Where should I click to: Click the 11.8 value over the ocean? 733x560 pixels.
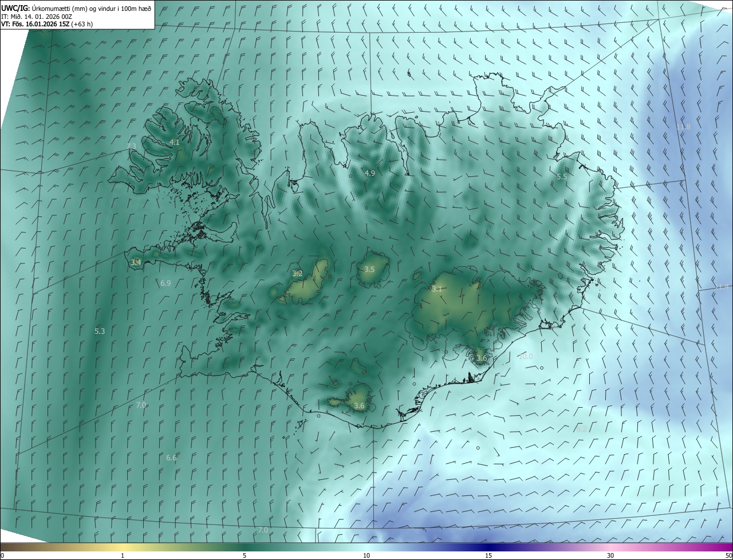point(683,127)
